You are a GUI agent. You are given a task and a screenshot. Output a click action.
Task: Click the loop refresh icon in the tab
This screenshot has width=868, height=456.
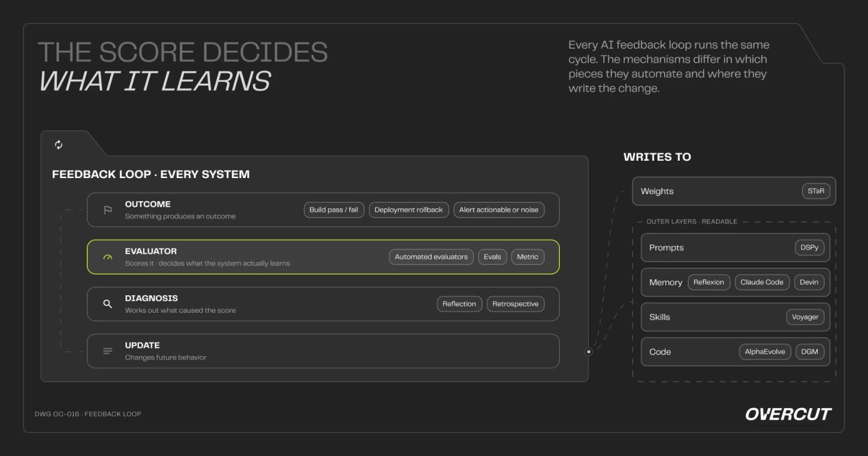[58, 145]
